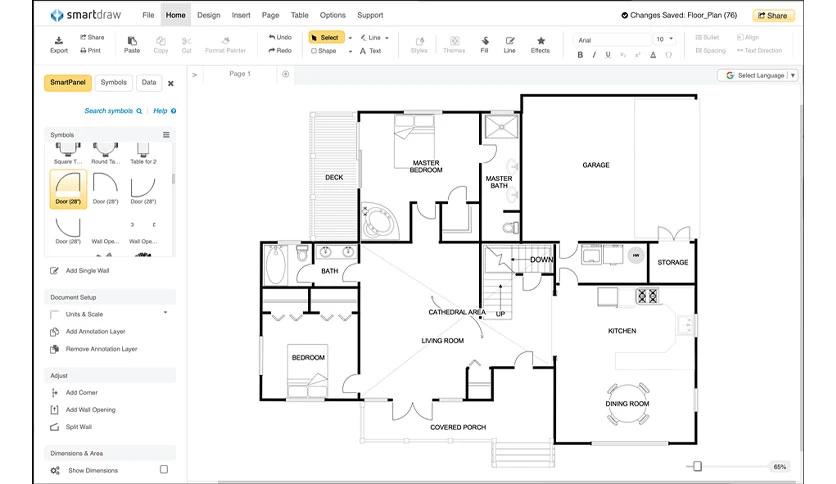Select the highlighted Door (28") symbol thumbnail
The height and width of the screenshot is (484, 836).
pos(68,189)
